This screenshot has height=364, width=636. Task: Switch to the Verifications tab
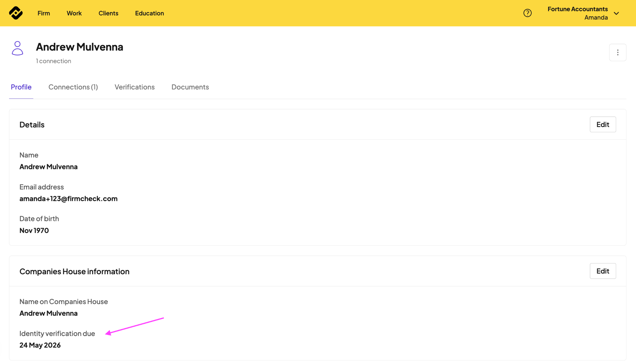[x=134, y=87]
